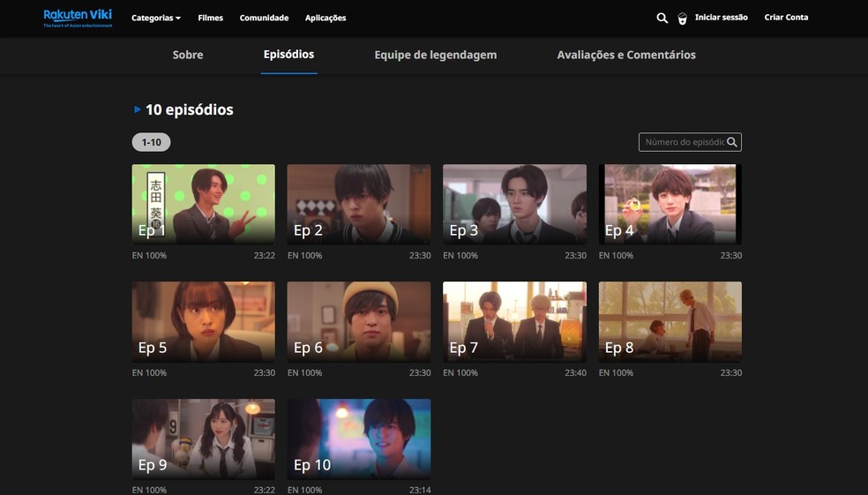Image resolution: width=868 pixels, height=495 pixels.
Task: Switch to Equipe de legendagem tab
Action: point(436,55)
